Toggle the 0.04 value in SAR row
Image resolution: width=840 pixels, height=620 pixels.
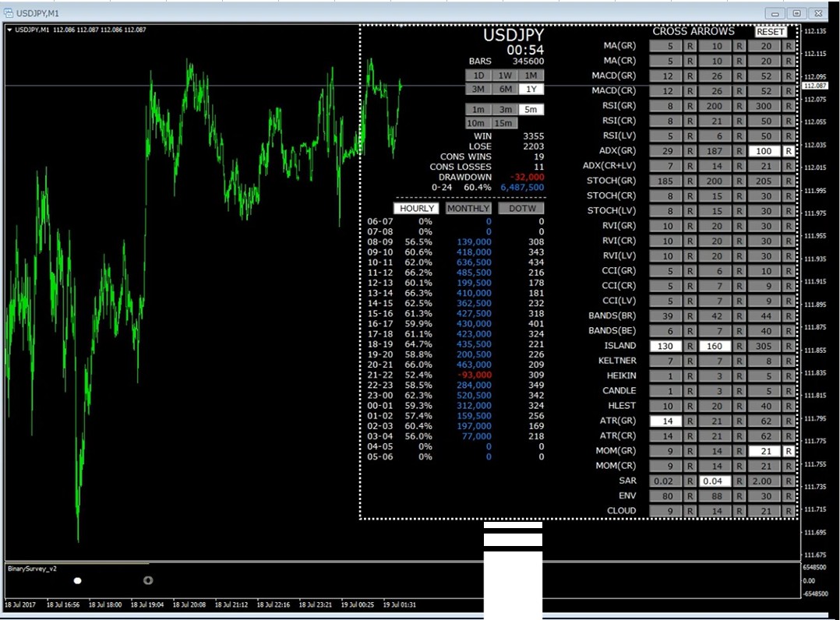coord(715,481)
